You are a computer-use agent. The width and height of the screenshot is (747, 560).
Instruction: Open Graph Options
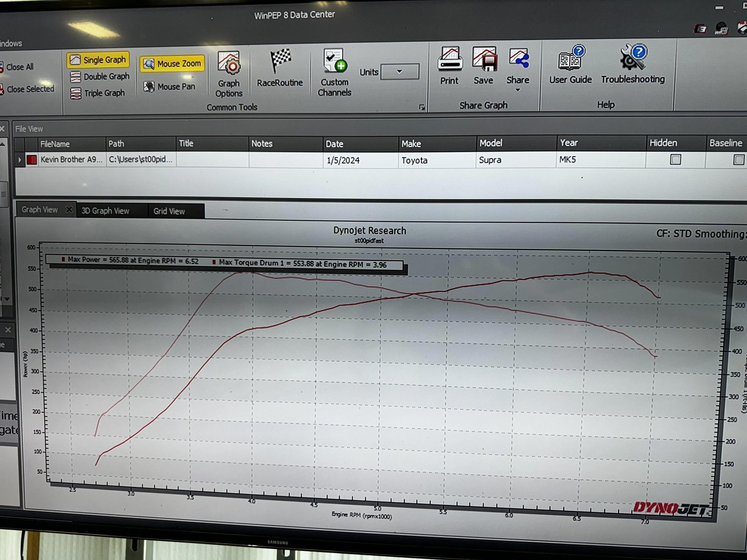229,74
